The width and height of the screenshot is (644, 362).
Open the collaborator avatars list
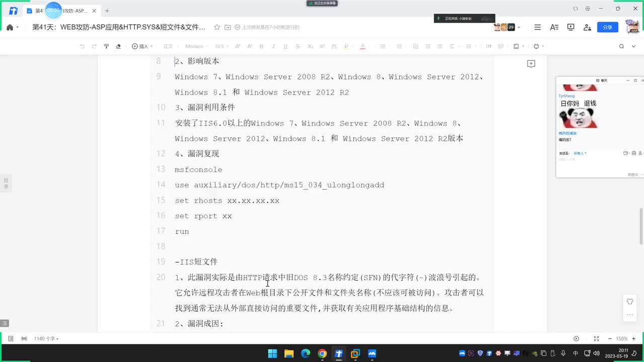(507, 27)
